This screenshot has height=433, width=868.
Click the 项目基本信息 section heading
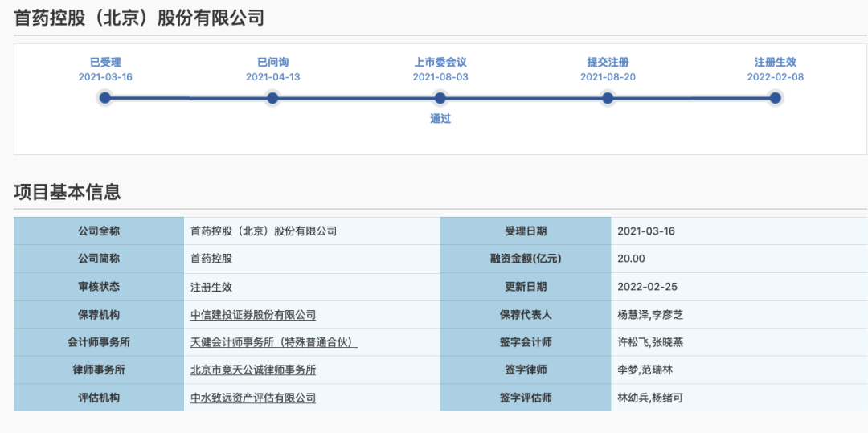pos(68,192)
